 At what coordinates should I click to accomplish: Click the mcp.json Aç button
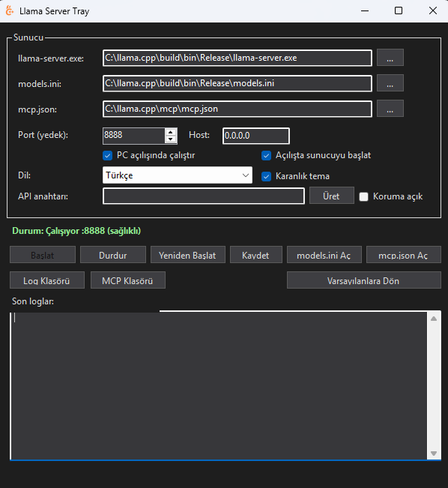(x=404, y=255)
